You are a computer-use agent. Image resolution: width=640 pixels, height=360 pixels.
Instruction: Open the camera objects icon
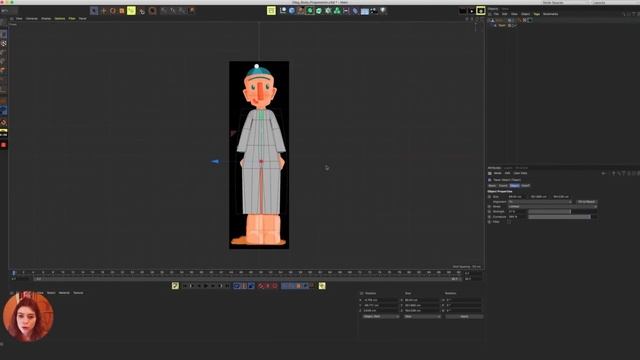pyautogui.click(x=374, y=11)
